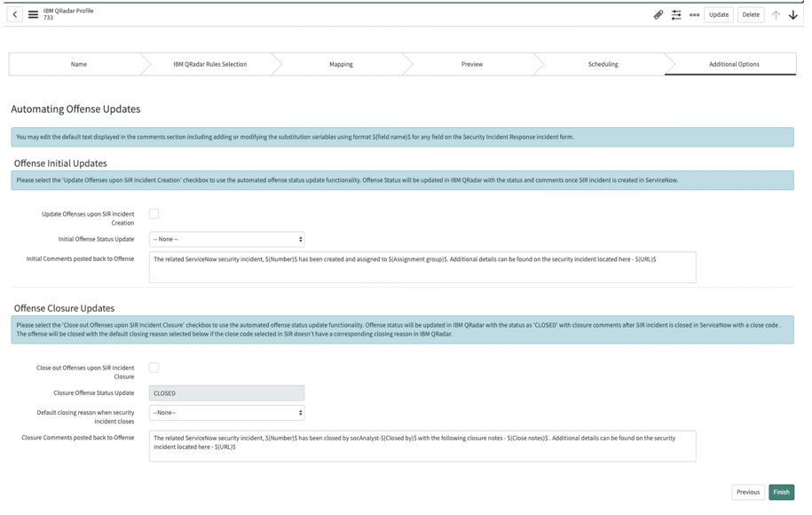Click the Closure Offense Status Update label

pyautogui.click(x=94, y=392)
